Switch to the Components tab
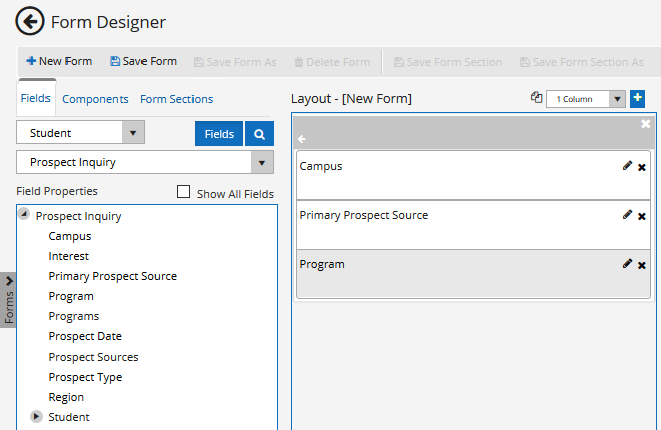The height and width of the screenshot is (430, 661). tap(95, 99)
